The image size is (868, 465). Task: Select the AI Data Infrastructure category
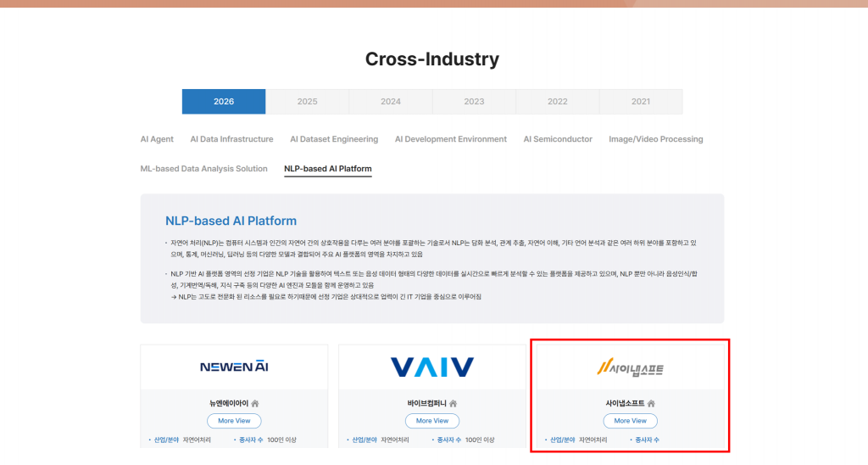click(231, 139)
